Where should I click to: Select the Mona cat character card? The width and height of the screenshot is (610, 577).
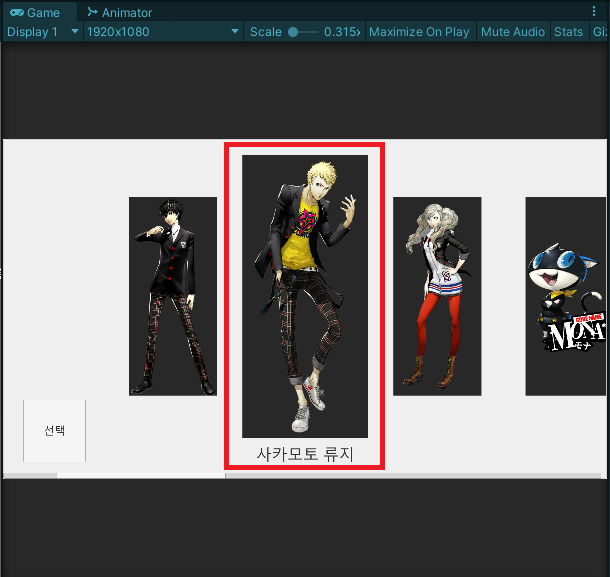[x=566, y=296]
